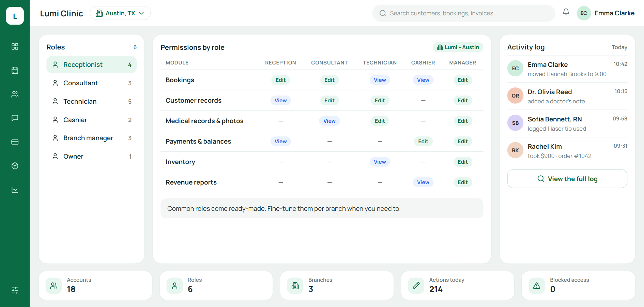Open the reports chart icon in sidebar
This screenshot has width=644, height=307.
point(15,190)
